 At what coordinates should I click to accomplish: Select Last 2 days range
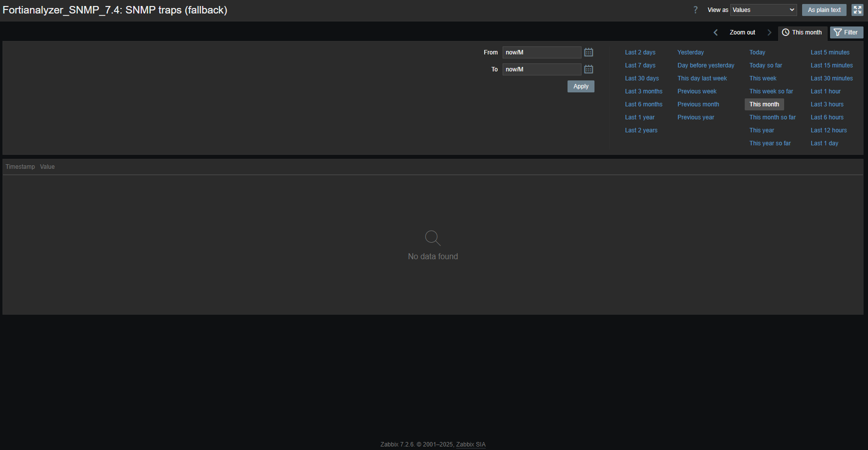click(640, 52)
